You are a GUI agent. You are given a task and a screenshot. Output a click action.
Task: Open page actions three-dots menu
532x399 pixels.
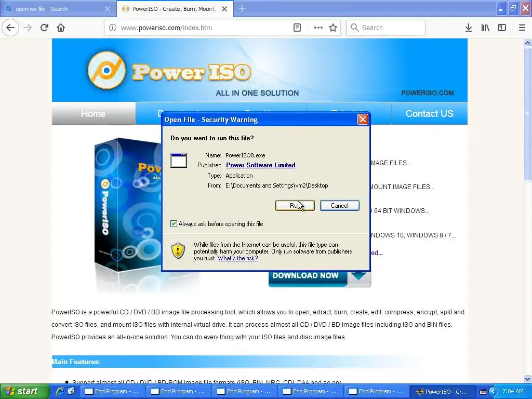[x=318, y=28]
